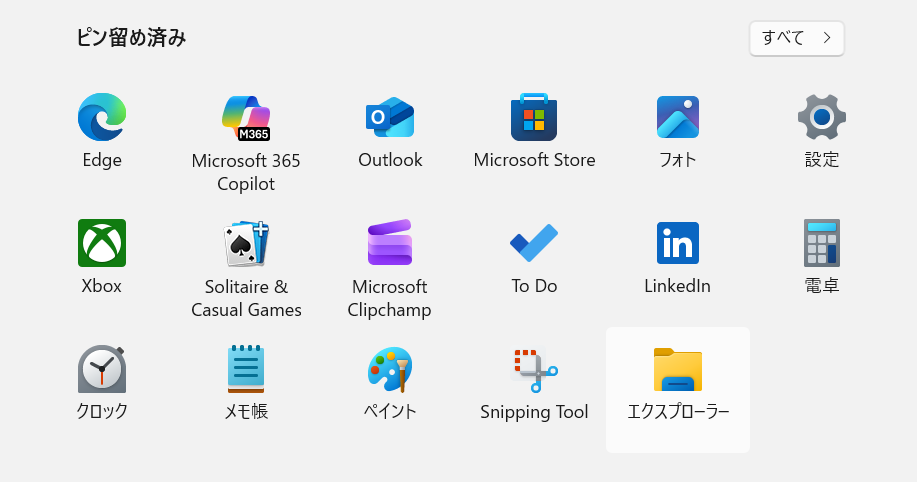Open the To Do app
The width and height of the screenshot is (917, 482).
click(x=534, y=244)
